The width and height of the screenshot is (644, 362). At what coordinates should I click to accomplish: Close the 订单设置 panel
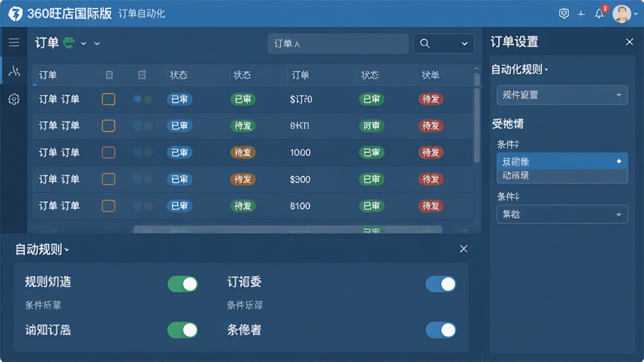(x=629, y=42)
